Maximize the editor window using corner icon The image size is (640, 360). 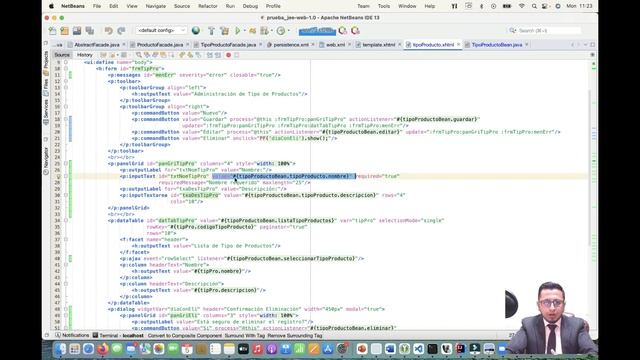[x=593, y=44]
